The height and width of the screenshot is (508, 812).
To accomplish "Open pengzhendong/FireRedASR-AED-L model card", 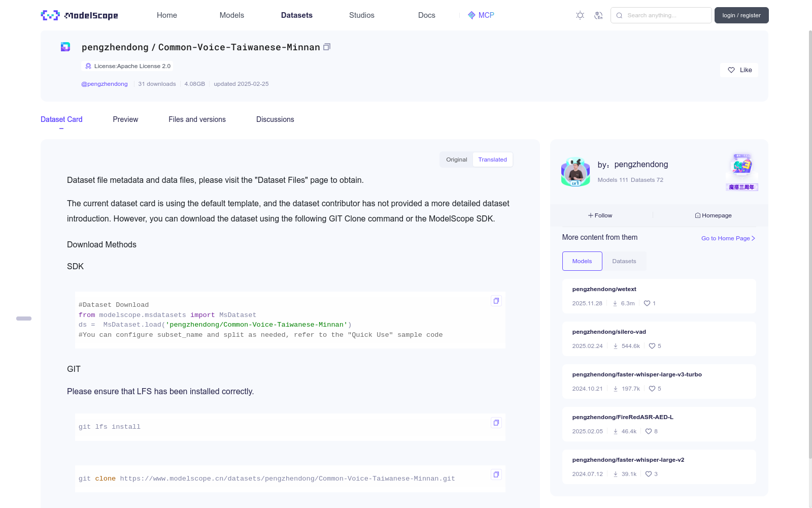I will click(659, 424).
